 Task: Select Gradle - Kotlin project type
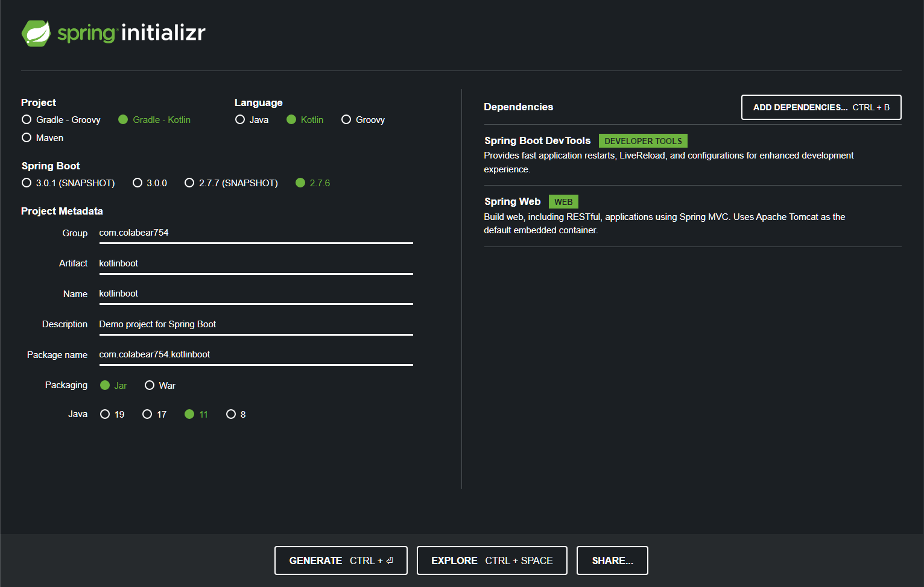coord(154,120)
